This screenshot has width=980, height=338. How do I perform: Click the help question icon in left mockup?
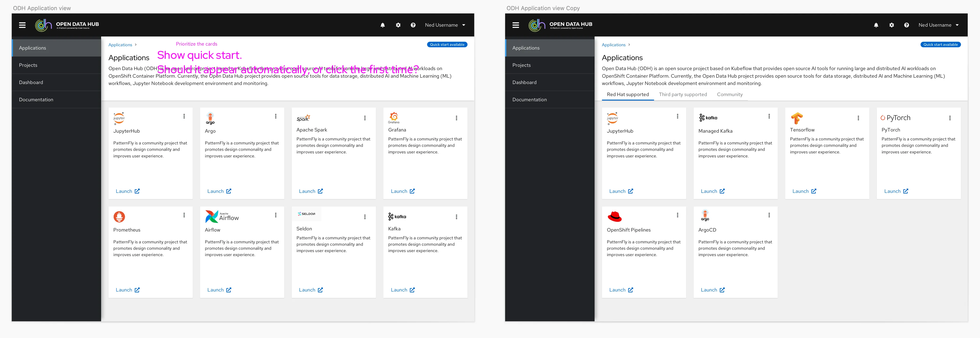(x=413, y=25)
